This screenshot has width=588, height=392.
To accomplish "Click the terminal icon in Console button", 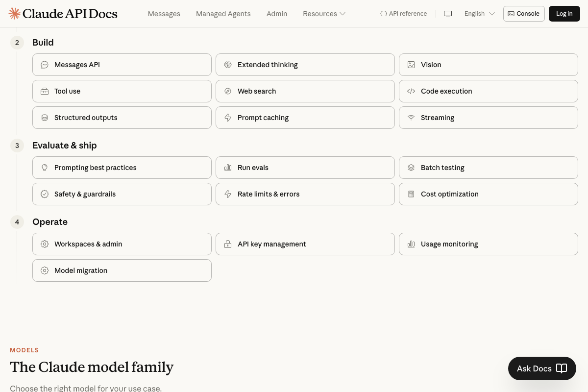I will point(511,14).
